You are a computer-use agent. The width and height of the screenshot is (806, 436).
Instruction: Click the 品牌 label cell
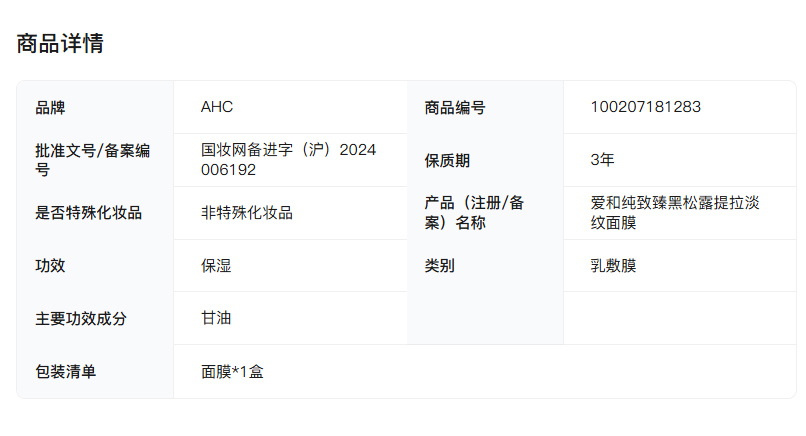coord(51,107)
